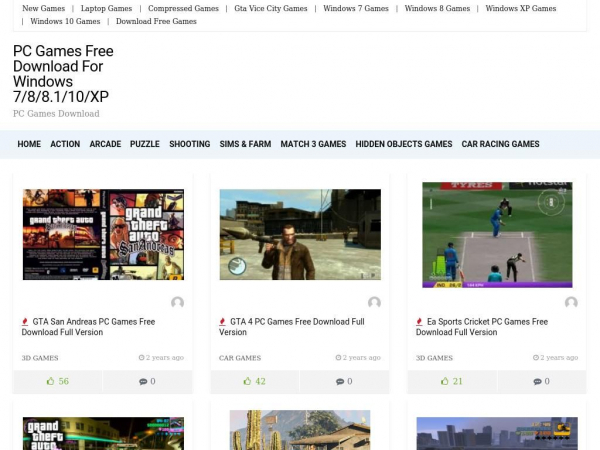Open comments on the GTA 4 post
The height and width of the screenshot is (450, 600).
pos(344,381)
